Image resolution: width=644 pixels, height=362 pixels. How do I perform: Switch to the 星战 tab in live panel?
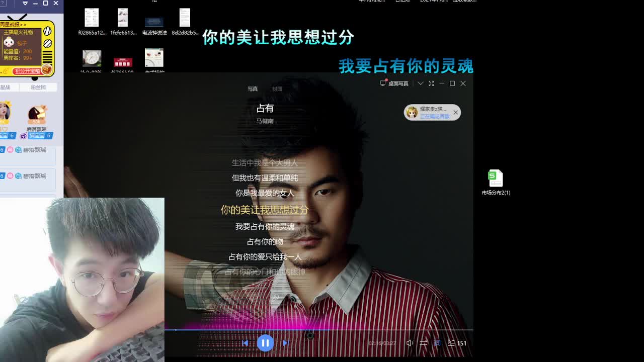click(x=5, y=87)
